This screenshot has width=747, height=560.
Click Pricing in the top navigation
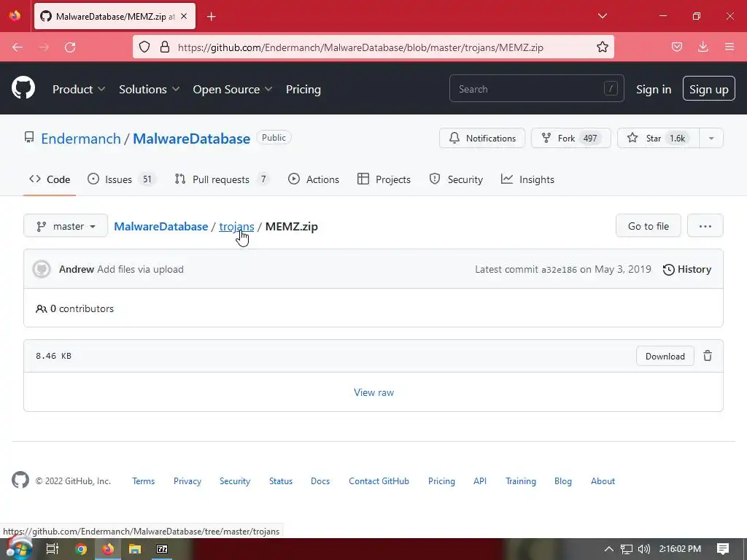(303, 89)
